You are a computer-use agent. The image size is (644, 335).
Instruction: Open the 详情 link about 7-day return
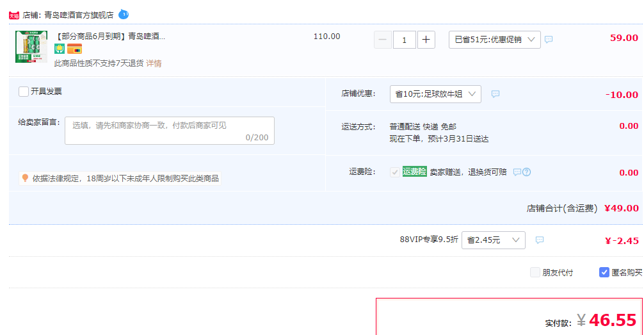coord(154,63)
